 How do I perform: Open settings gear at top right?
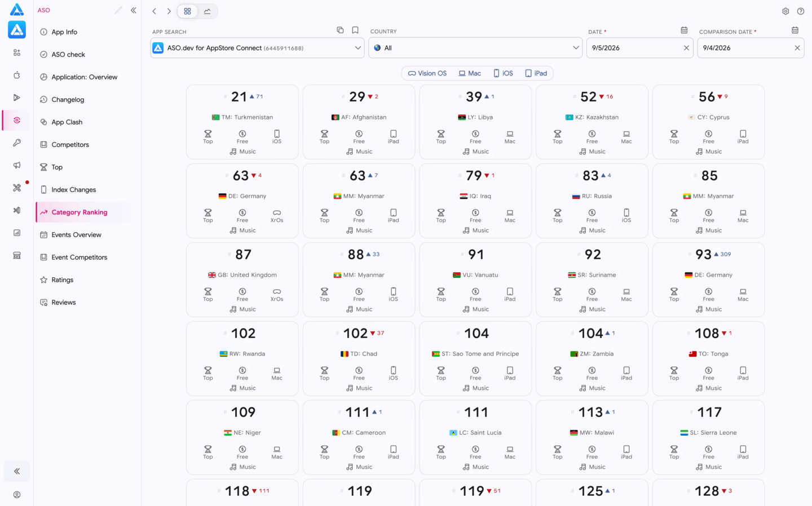pos(785,11)
